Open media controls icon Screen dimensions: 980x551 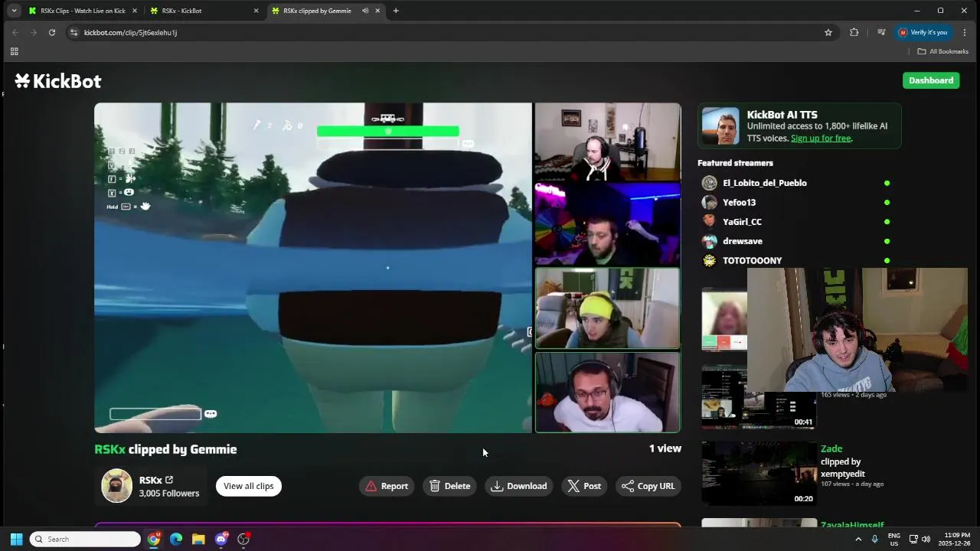881,32
